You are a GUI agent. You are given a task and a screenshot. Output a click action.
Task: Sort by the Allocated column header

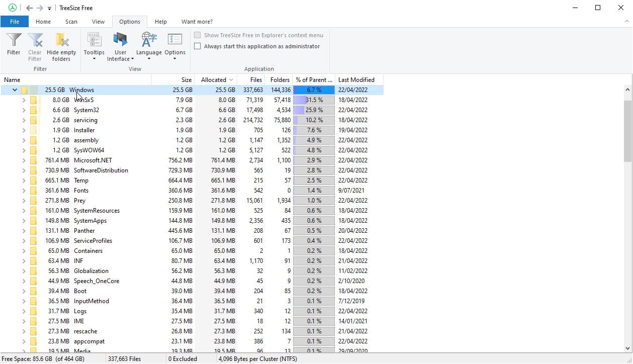click(x=214, y=80)
